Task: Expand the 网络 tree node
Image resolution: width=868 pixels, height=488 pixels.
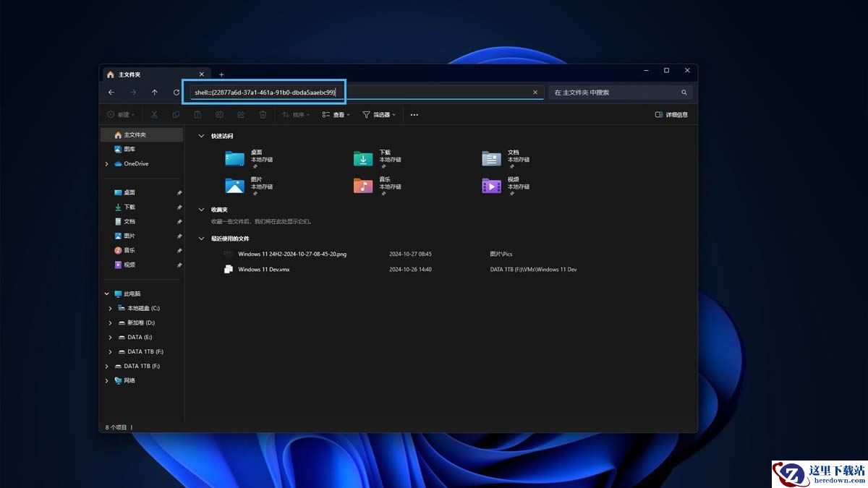Action: (x=107, y=381)
